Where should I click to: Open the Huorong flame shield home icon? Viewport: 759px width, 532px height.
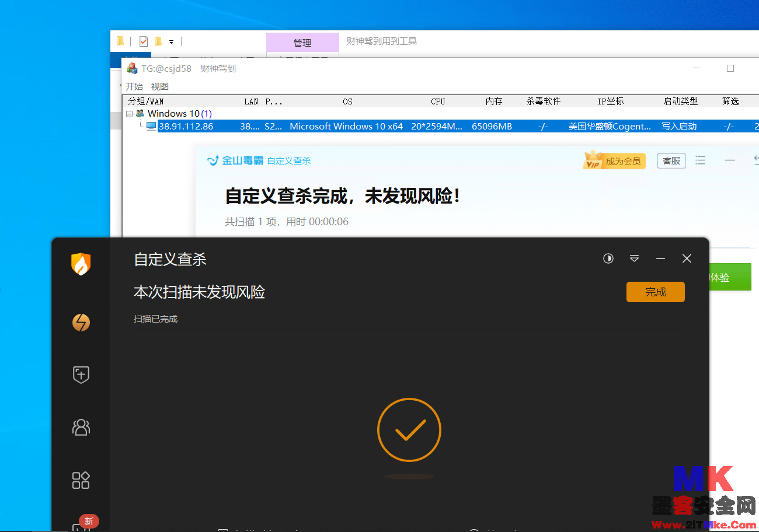[x=81, y=264]
